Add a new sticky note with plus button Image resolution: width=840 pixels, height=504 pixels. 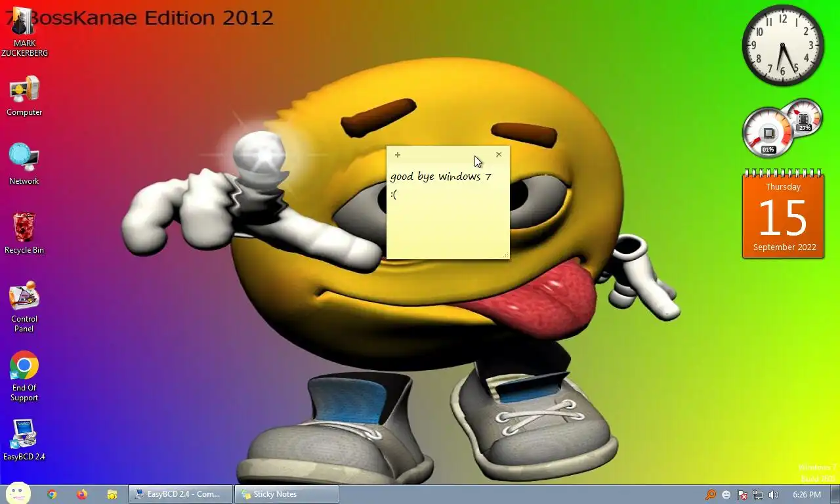point(398,155)
